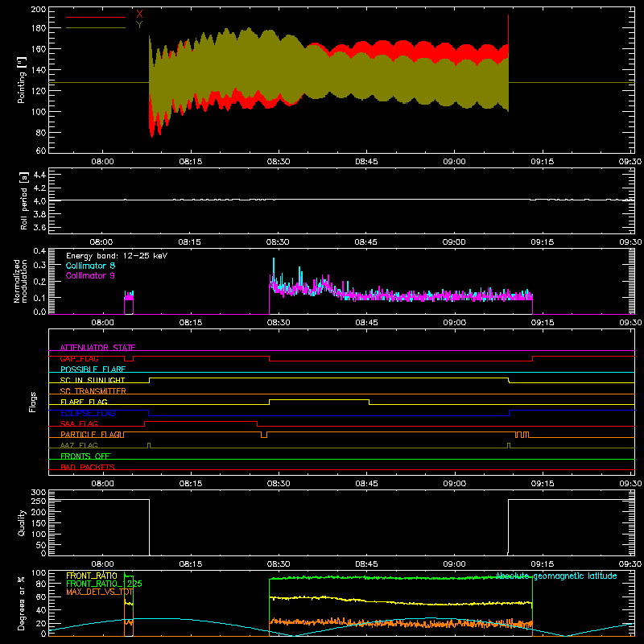The width and height of the screenshot is (644, 644).
Task: Click the 300 tick on Quality axis
Action: [39, 493]
